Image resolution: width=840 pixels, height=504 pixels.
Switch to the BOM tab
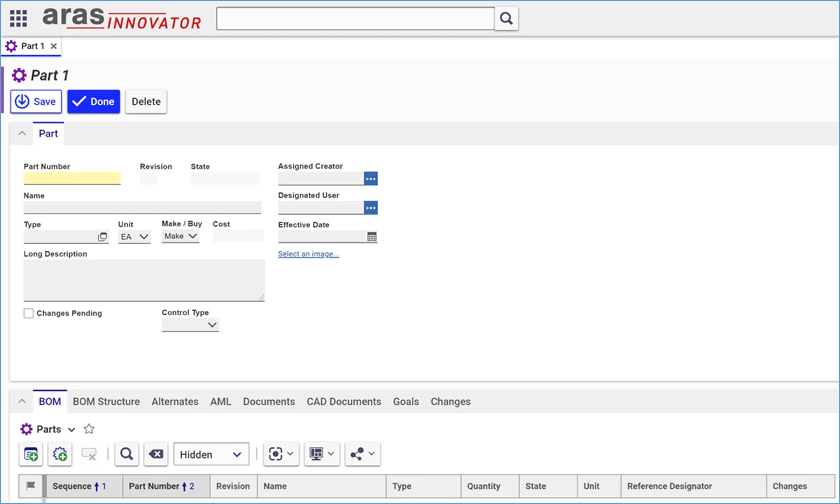[50, 401]
